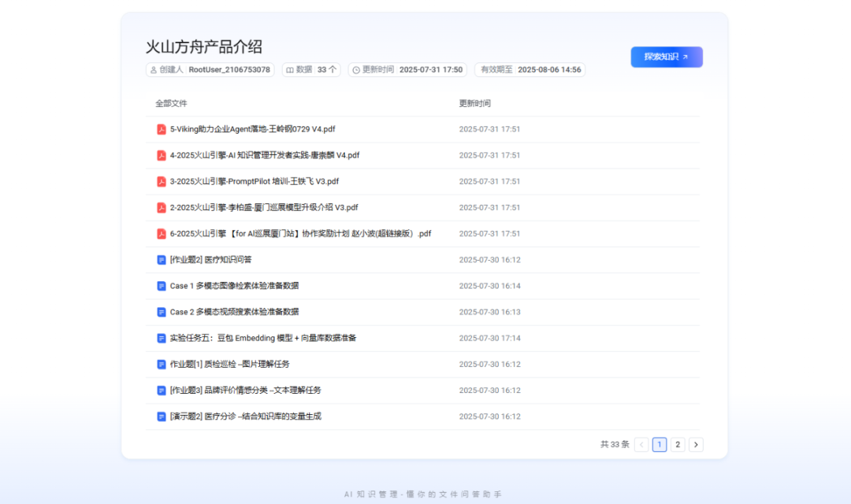Click the document icon next to Case 1
Image resolution: width=851 pixels, height=504 pixels.
162,286
